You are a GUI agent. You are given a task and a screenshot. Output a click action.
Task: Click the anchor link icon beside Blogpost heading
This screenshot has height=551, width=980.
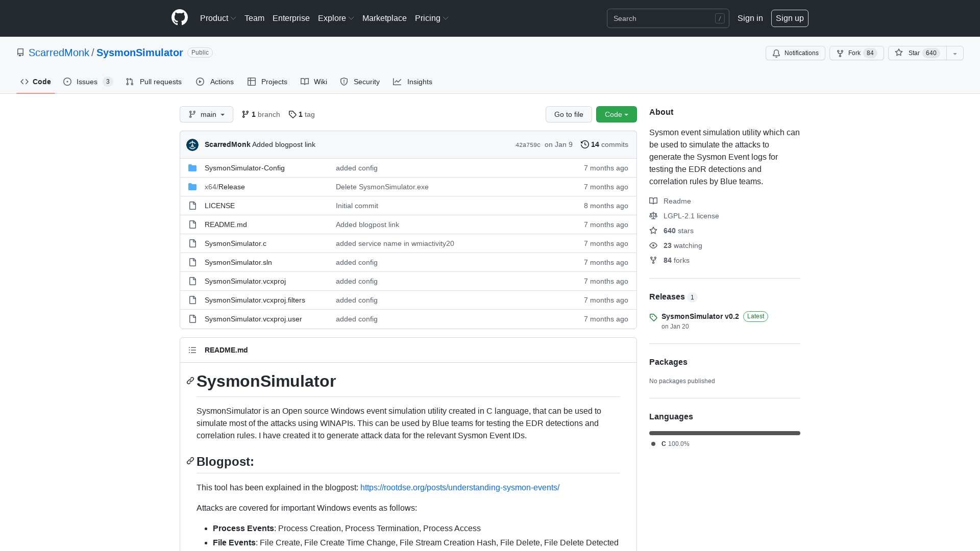pos(190,461)
